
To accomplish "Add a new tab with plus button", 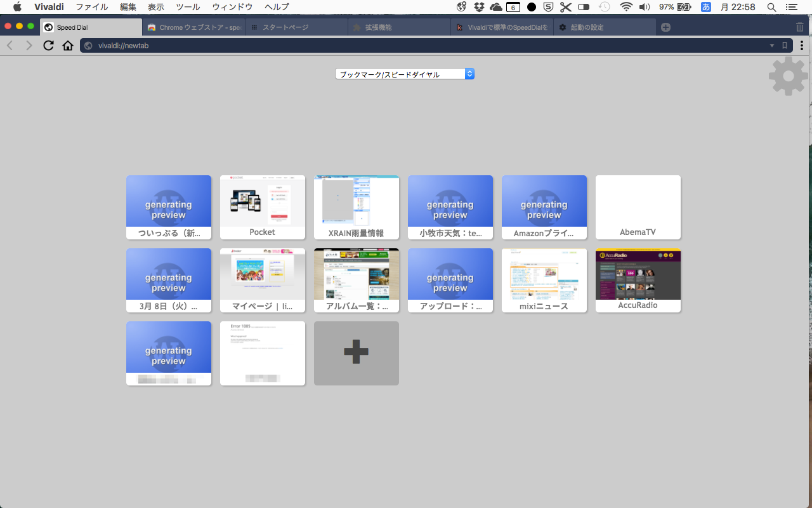I will pyautogui.click(x=665, y=27).
